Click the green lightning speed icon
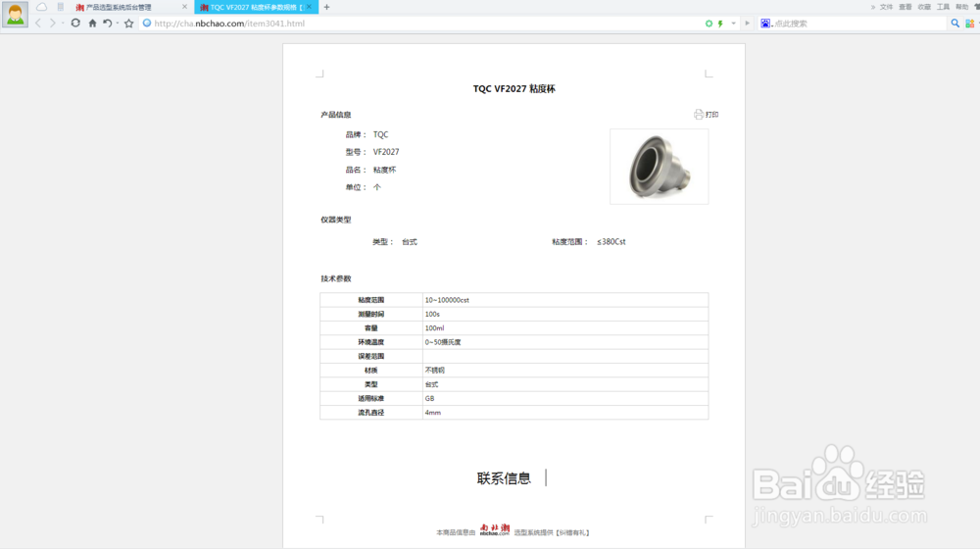The image size is (980, 549). pyautogui.click(x=720, y=24)
